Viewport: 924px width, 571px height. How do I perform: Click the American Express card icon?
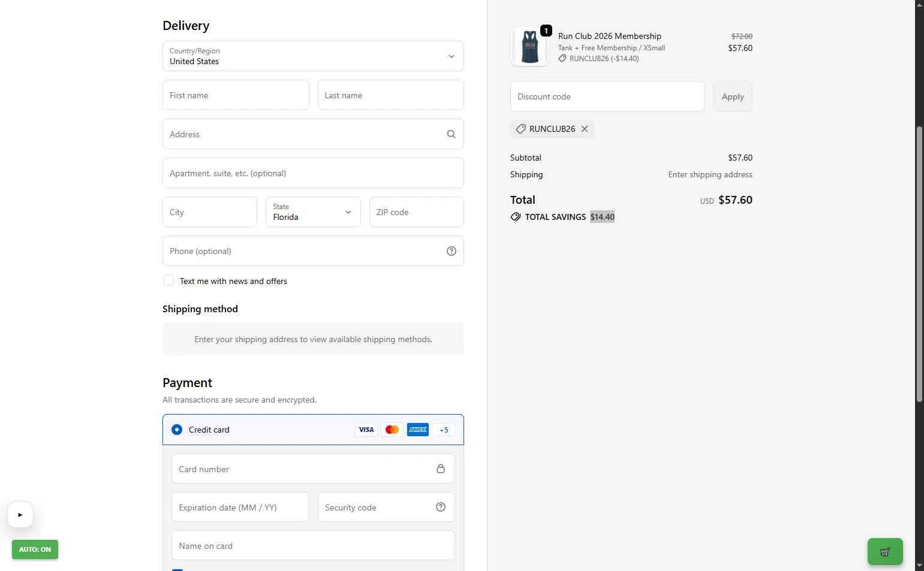coord(418,430)
